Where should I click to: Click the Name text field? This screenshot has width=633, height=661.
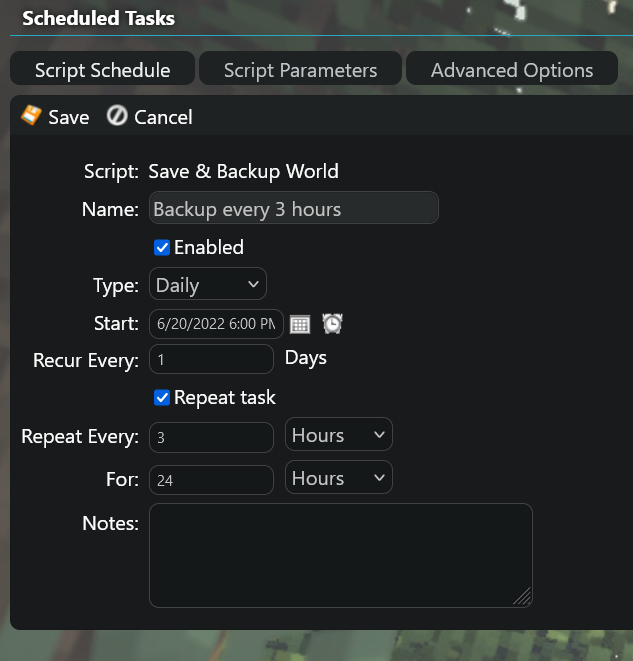(293, 209)
